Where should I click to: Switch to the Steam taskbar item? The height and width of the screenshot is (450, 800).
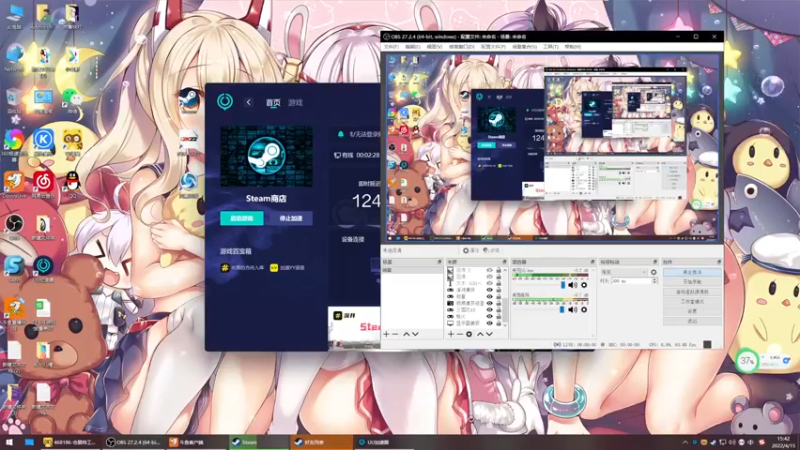pos(258,442)
